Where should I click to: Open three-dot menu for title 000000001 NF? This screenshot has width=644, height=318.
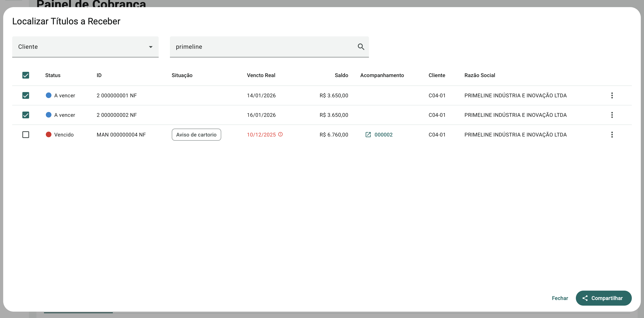(612, 95)
